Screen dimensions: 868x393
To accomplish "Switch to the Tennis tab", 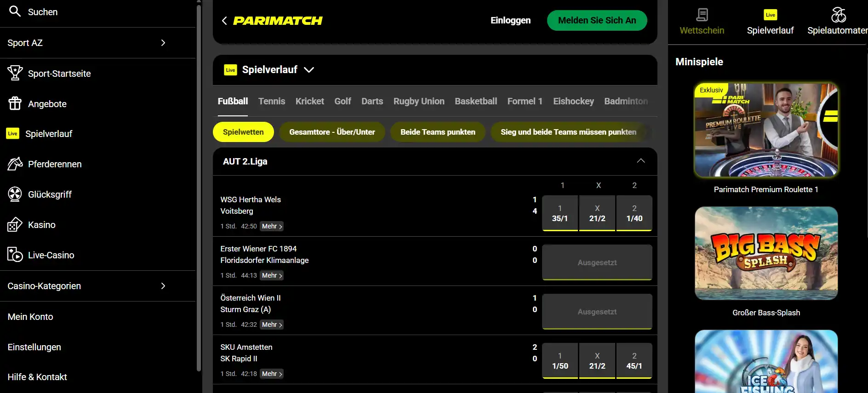I will [x=272, y=101].
